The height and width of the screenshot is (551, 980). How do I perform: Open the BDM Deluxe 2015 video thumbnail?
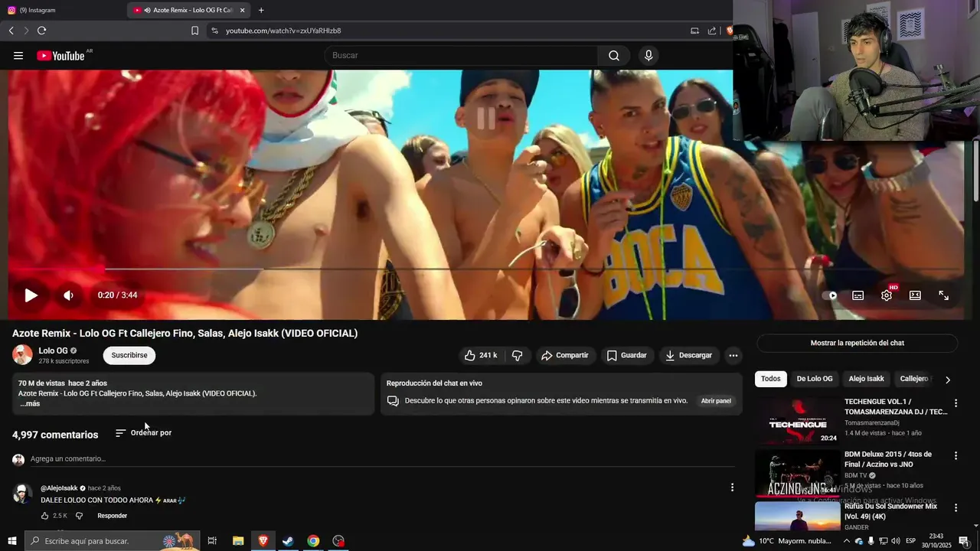[x=797, y=473]
